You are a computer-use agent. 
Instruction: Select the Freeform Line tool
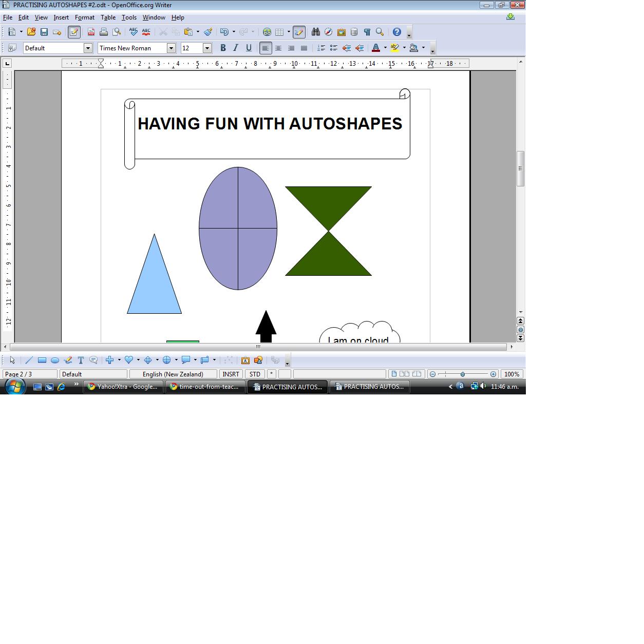[68, 360]
